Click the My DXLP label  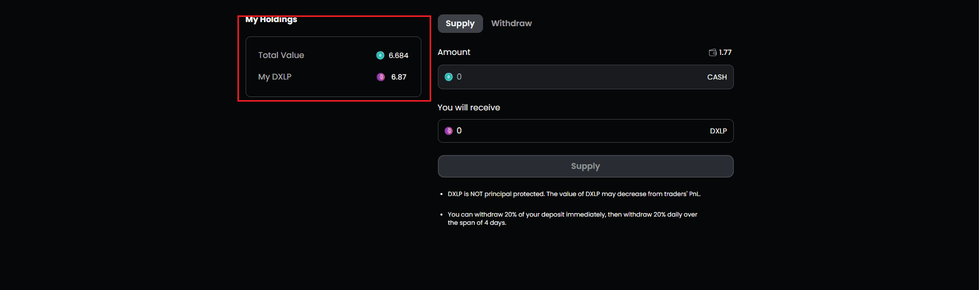coord(275,77)
